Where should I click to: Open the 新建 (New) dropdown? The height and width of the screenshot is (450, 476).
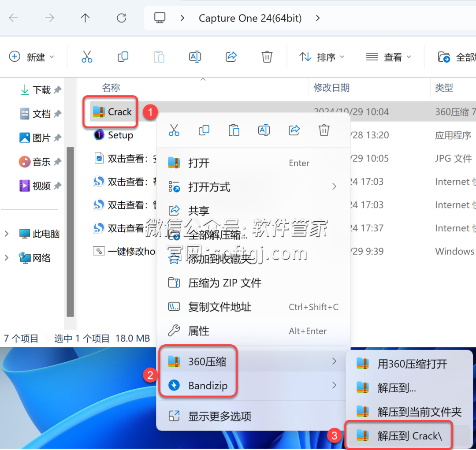32,57
